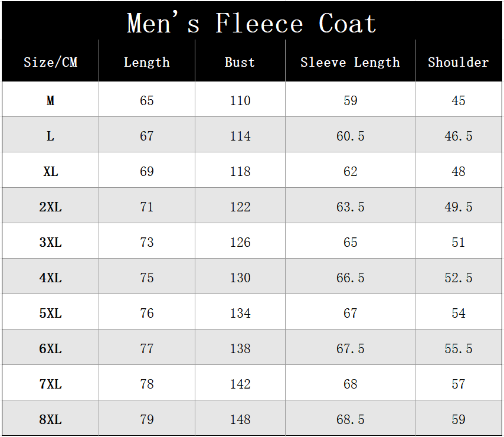Select the Size/CM column header
The height and width of the screenshot is (437, 504).
coord(50,63)
